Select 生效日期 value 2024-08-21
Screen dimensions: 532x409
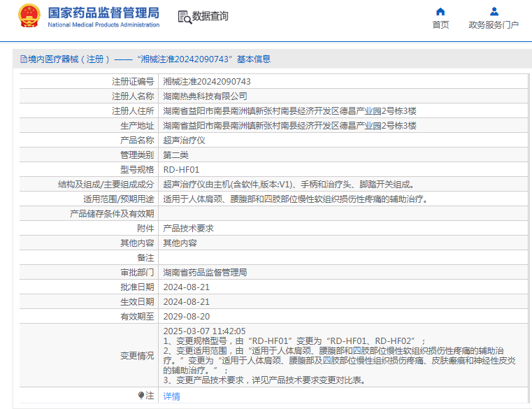click(x=186, y=302)
